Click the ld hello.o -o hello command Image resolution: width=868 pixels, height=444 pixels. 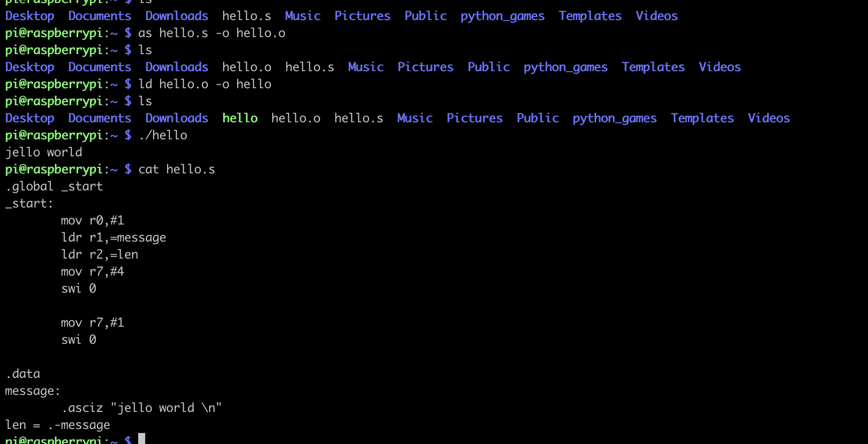[205, 84]
